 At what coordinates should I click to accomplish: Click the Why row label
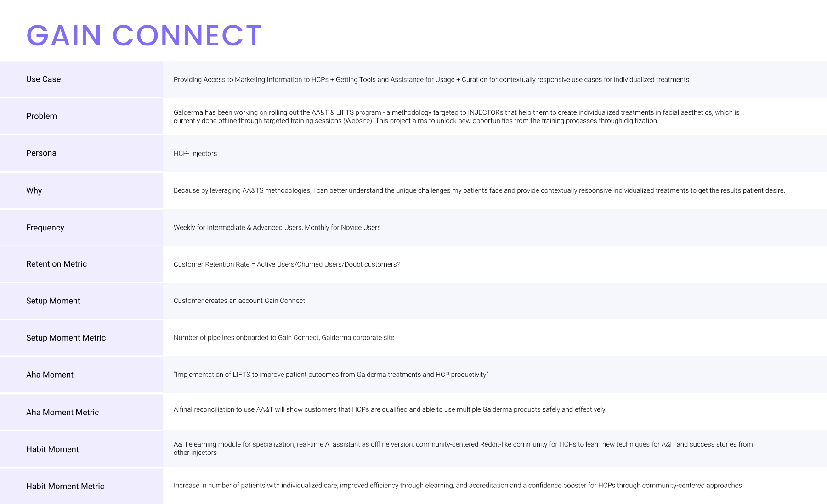34,190
